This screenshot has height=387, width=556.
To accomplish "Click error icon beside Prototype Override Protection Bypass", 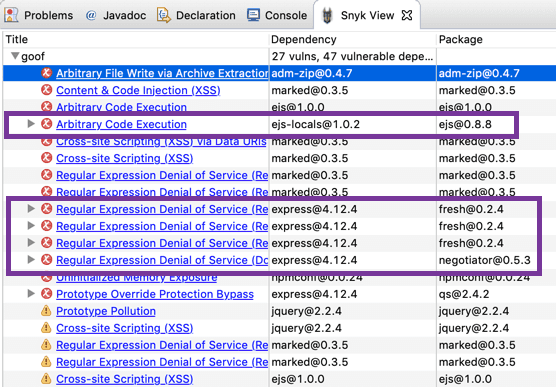I will click(x=46, y=294).
